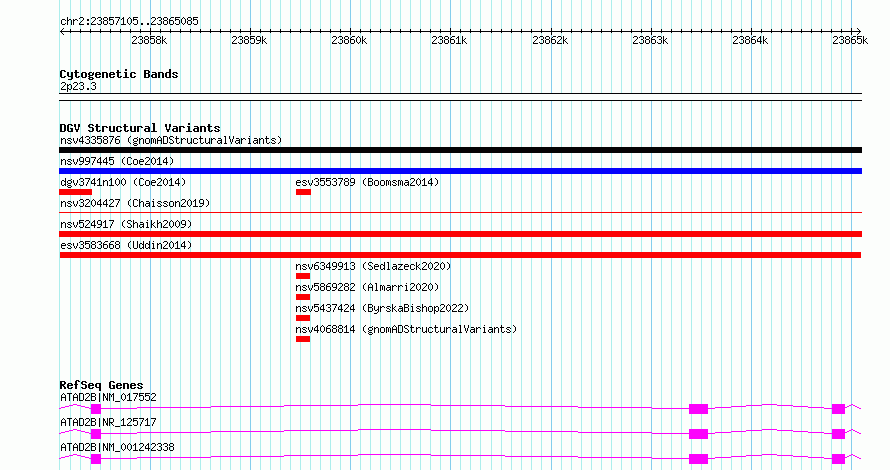Open esv3583668 (Uddin2014) label
Image resolution: width=890 pixels, height=470 pixels.
click(x=126, y=245)
